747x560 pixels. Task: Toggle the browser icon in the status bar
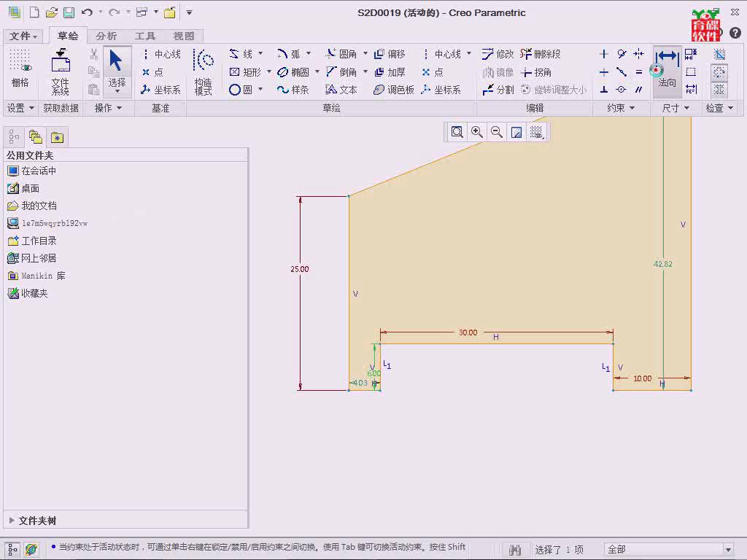click(x=31, y=550)
